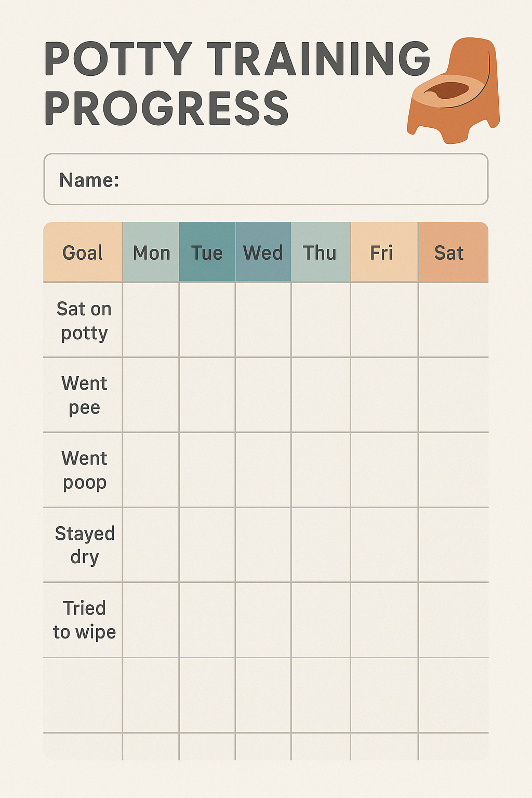This screenshot has height=798, width=532.
Task: Select the Wed column header
Action: [x=263, y=252]
